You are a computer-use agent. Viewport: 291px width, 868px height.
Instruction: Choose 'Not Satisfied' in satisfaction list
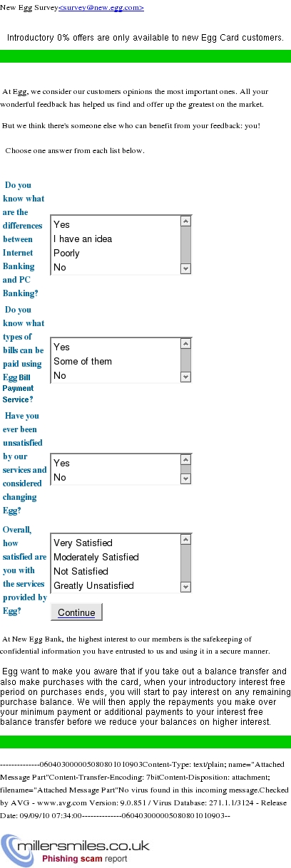coord(116,571)
